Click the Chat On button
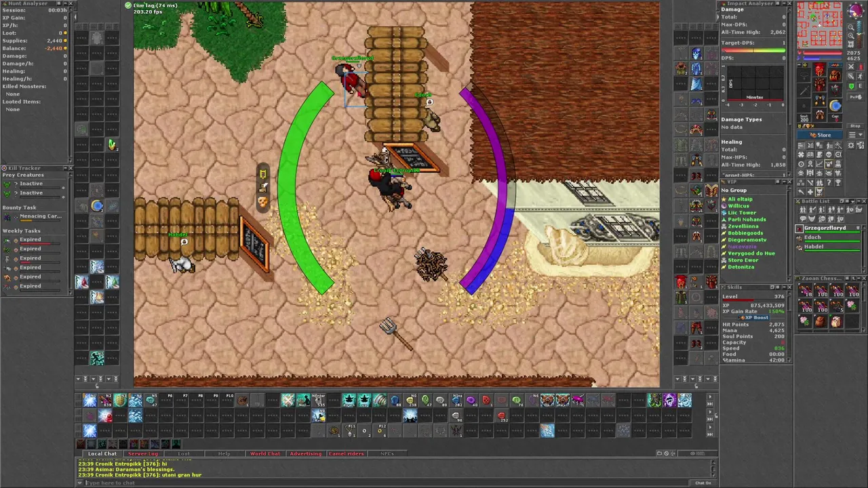Screen dimensions: 868x488 coord(703,483)
